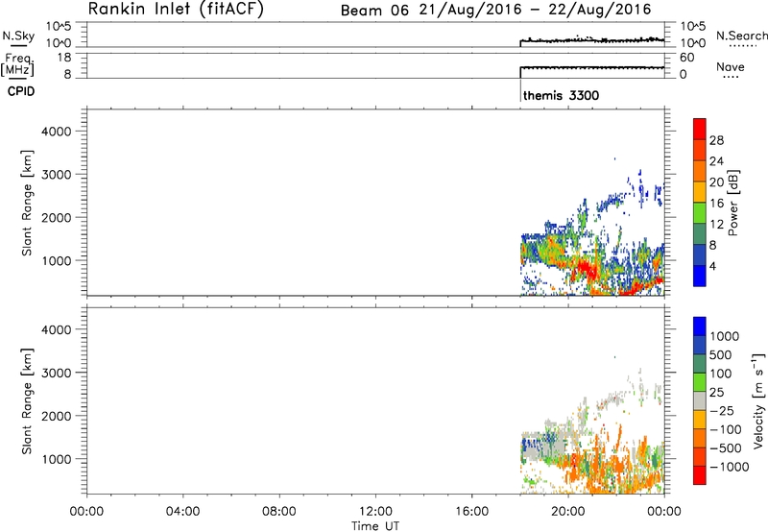The height and width of the screenshot is (532, 768).
Task: Click the grey -25 to 25 Velocity colorbar segment
Action: [700, 401]
